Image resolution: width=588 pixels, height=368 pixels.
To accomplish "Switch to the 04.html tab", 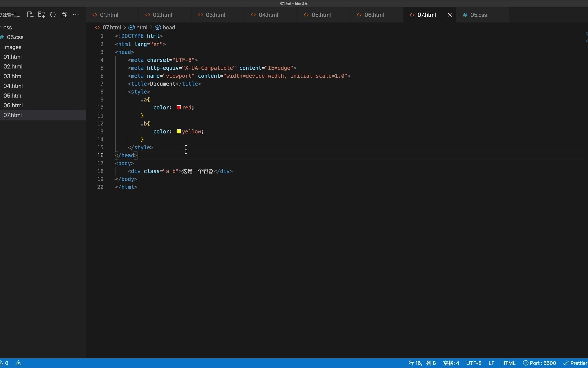I will click(271, 15).
